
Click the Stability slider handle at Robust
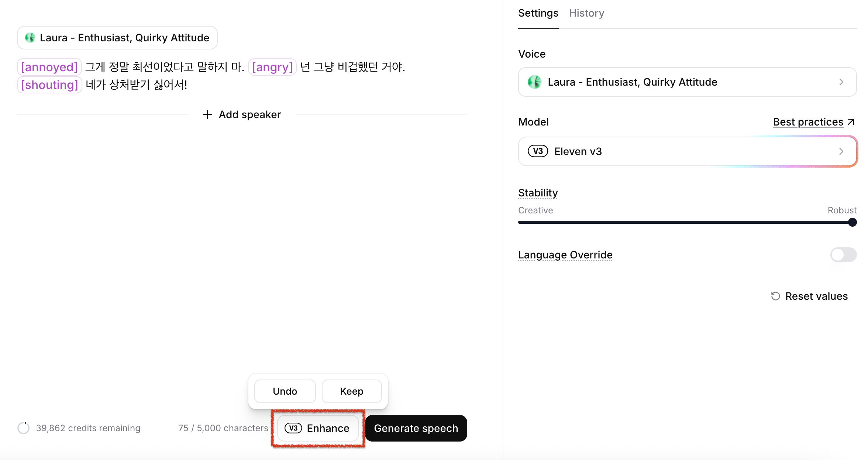click(852, 222)
